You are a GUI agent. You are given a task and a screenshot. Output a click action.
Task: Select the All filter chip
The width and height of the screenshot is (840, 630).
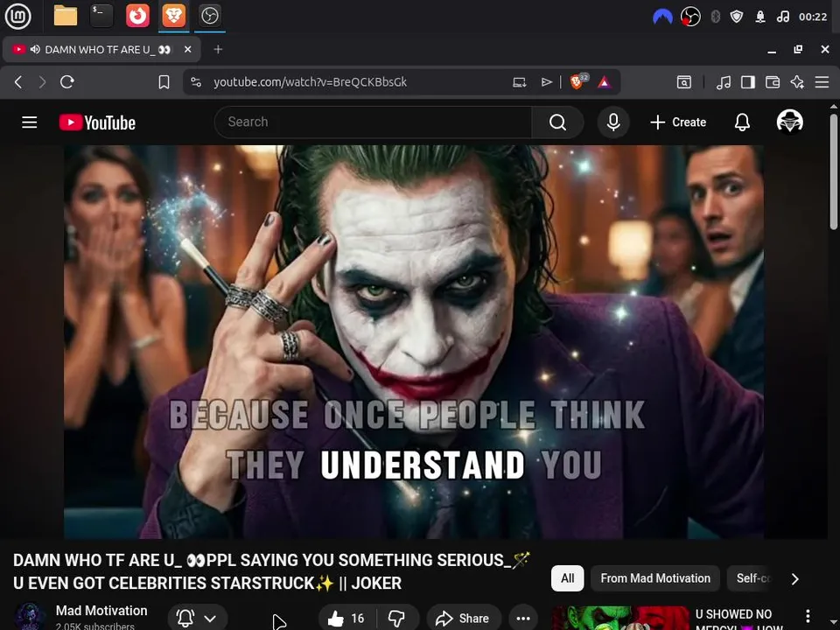click(x=567, y=578)
